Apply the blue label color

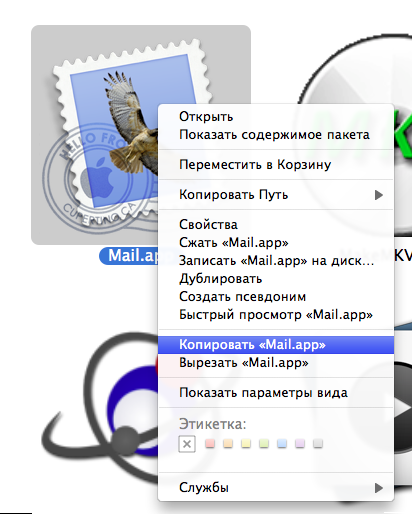[282, 443]
